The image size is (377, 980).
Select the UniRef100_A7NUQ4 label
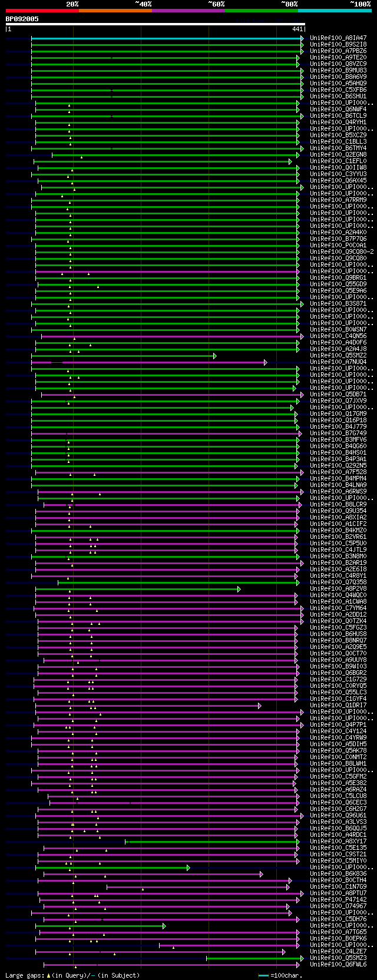[x=338, y=362]
